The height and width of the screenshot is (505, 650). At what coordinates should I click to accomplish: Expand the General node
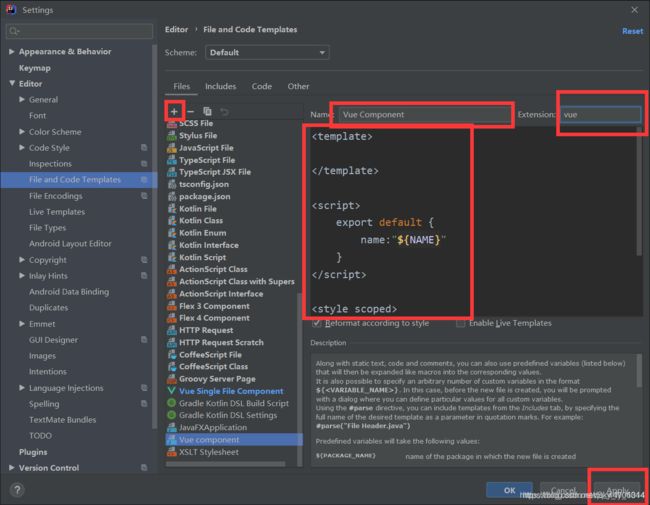(22, 100)
